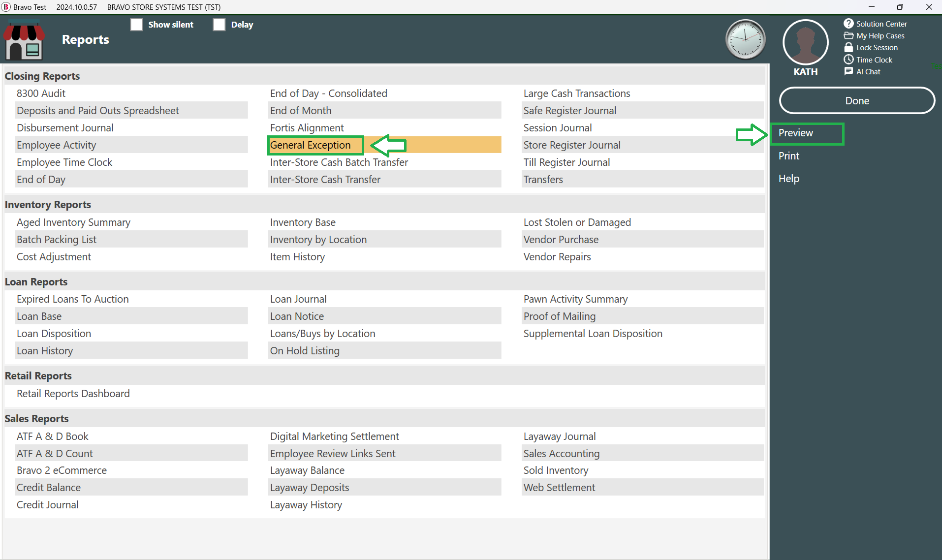
Task: Choose the Loan Disposition report
Action: point(131,333)
